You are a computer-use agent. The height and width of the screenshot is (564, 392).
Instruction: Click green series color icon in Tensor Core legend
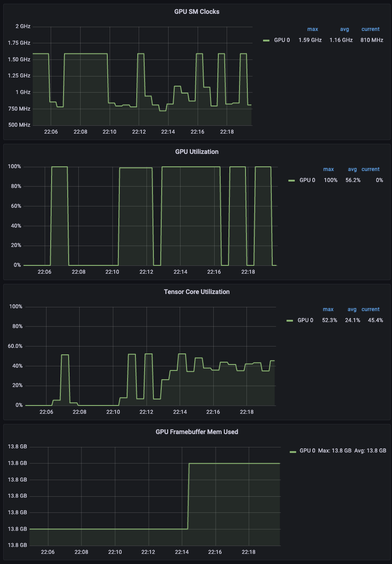coord(289,321)
